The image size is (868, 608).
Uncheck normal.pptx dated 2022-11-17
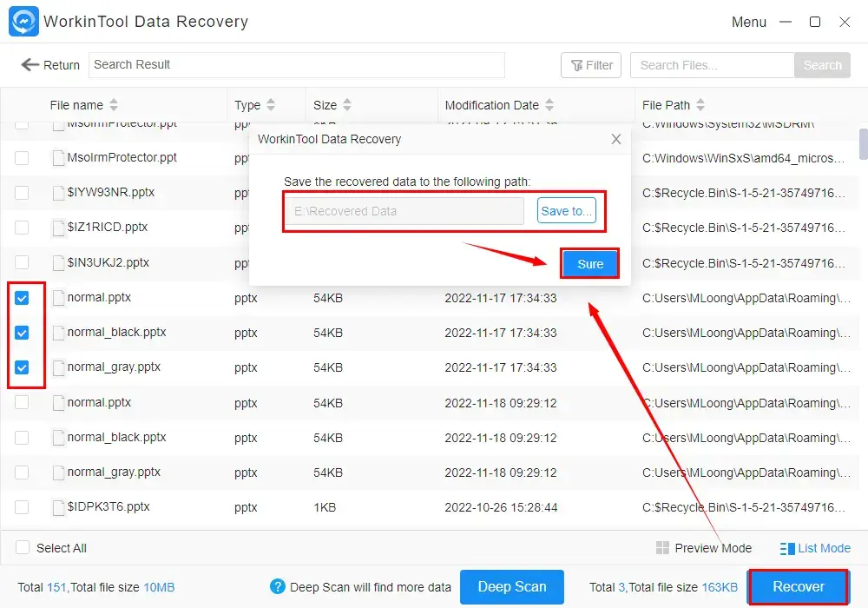tap(22, 298)
